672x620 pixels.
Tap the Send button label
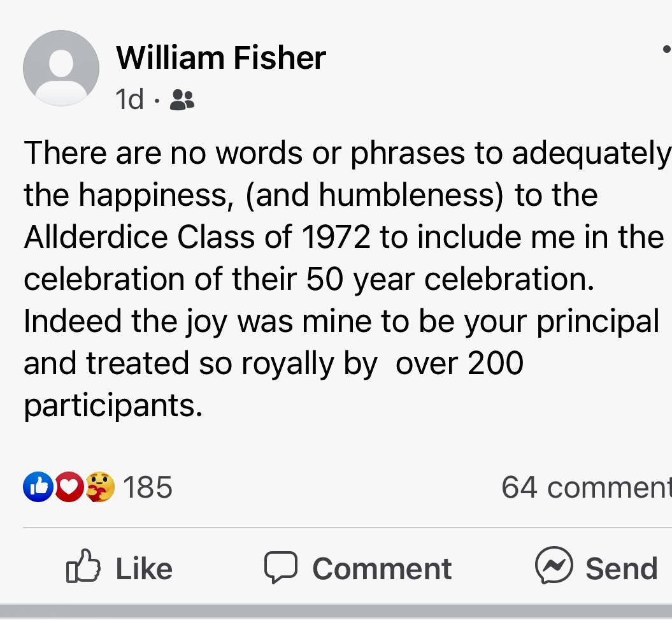click(622, 568)
